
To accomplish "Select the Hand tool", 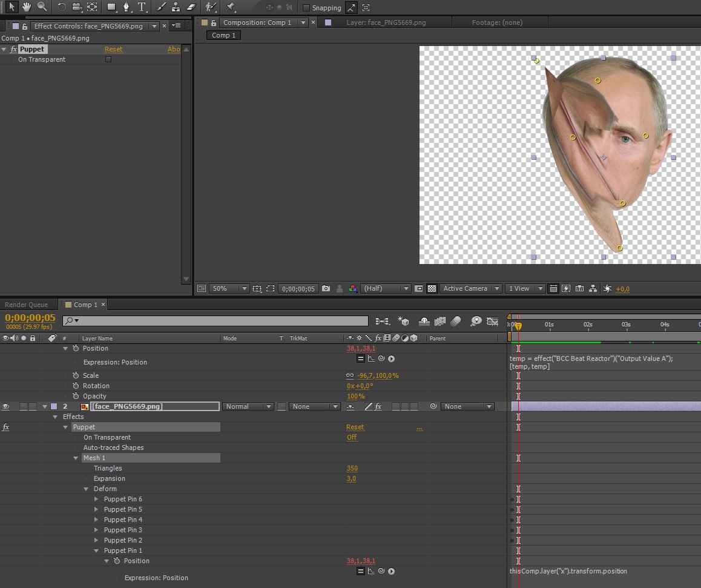I will tap(27, 7).
